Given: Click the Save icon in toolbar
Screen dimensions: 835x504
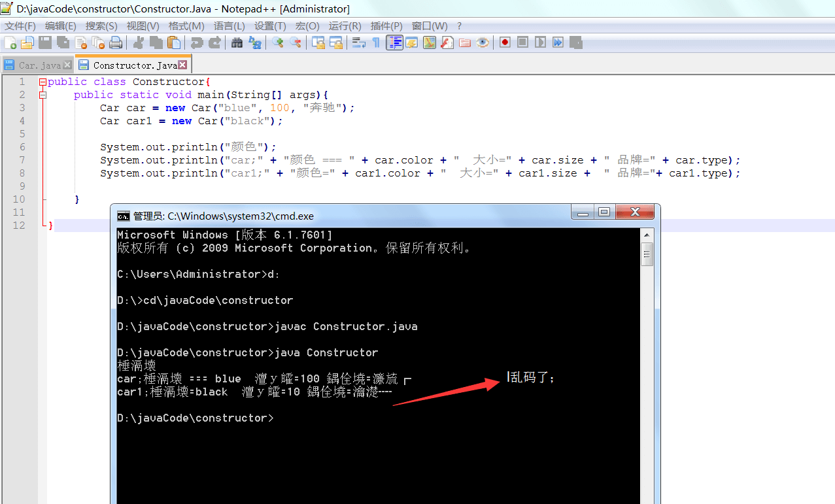Looking at the screenshot, I should pos(45,42).
